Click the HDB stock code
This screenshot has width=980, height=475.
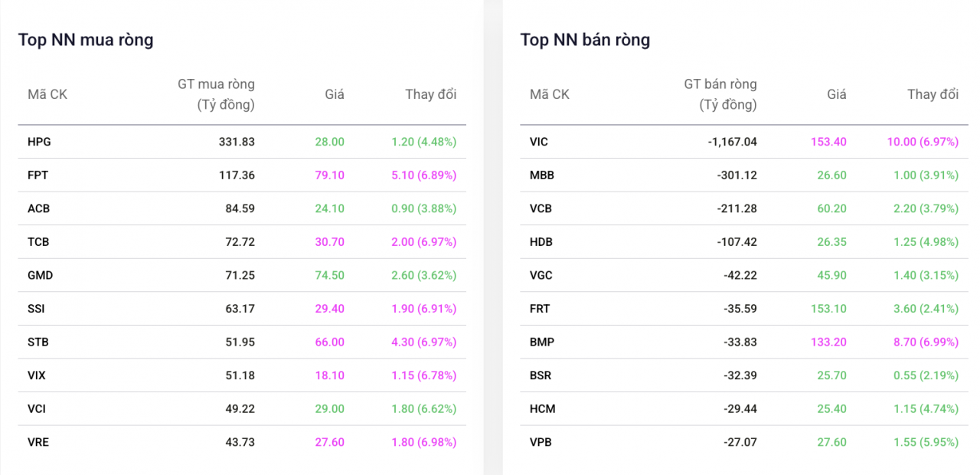(541, 242)
